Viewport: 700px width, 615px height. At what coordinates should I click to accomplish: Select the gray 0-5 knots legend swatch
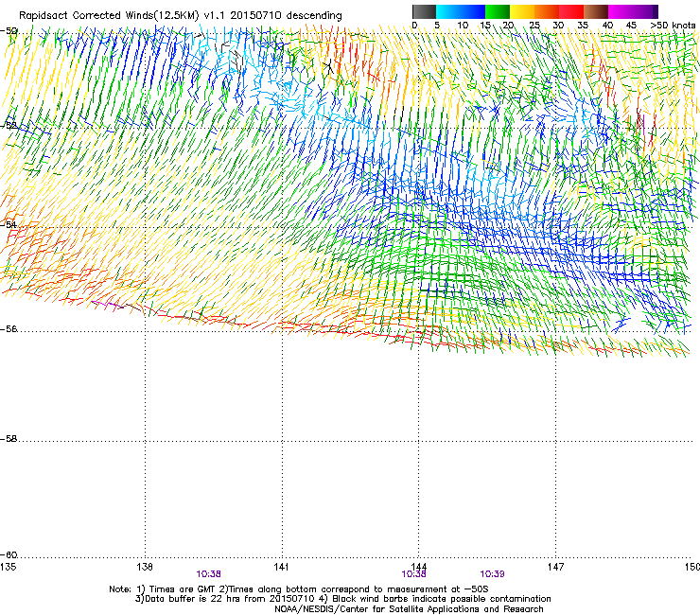coord(424,11)
